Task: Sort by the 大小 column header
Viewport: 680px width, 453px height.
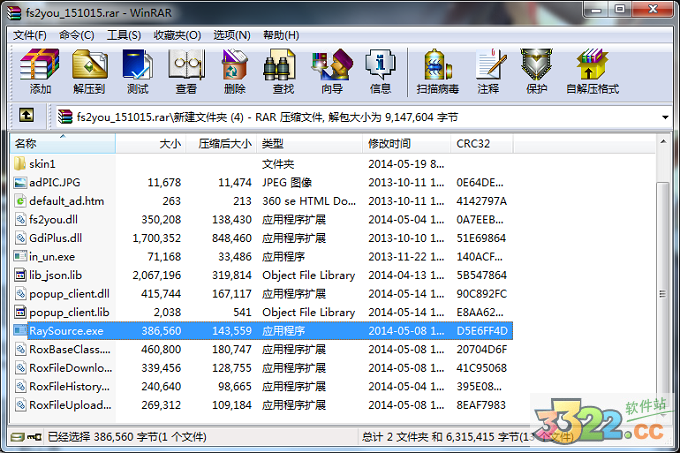Action: coord(151,143)
